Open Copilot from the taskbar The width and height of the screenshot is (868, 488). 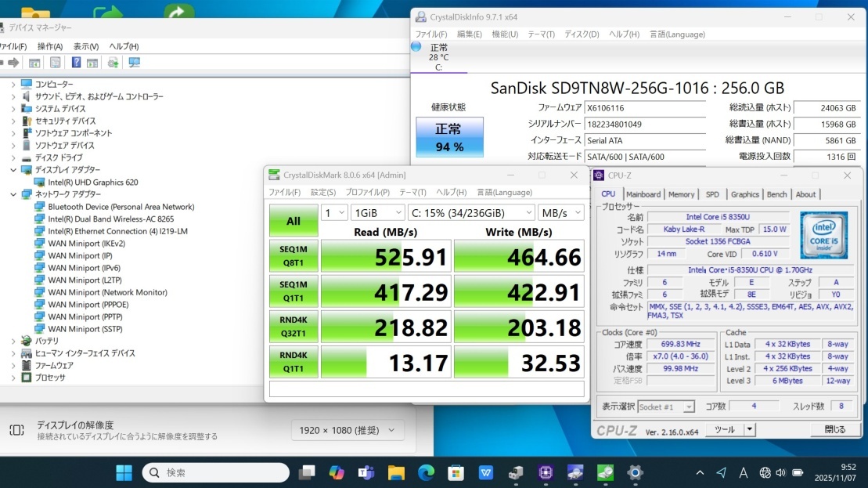coord(337,472)
